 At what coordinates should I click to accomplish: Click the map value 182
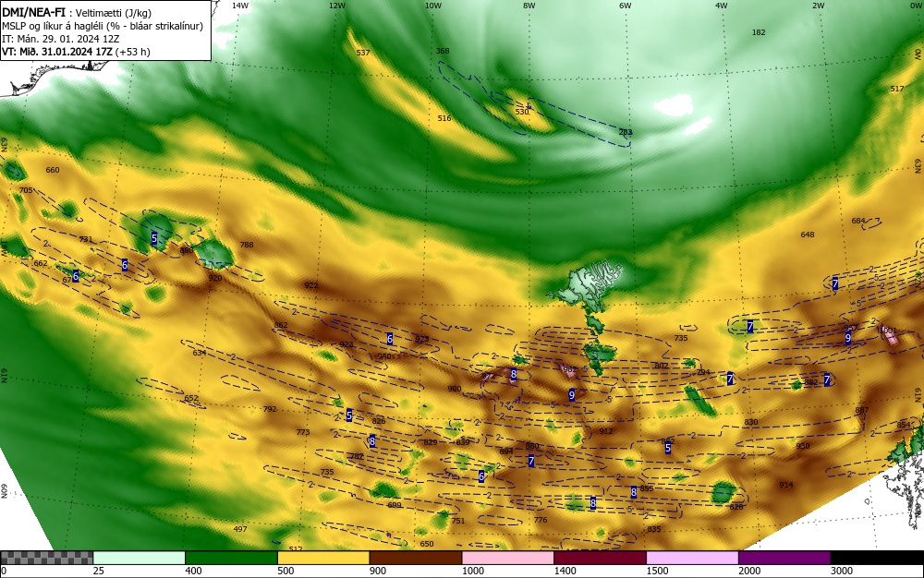pyautogui.click(x=759, y=31)
